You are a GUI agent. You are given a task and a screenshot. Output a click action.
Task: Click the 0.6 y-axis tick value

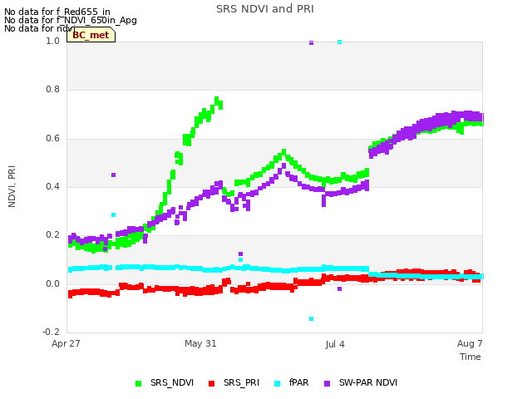point(53,139)
